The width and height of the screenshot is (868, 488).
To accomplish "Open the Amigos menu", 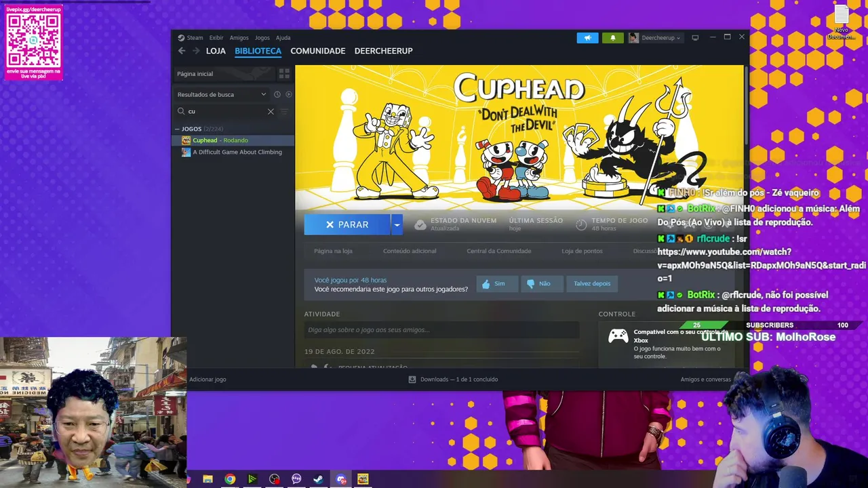I will coord(239,38).
